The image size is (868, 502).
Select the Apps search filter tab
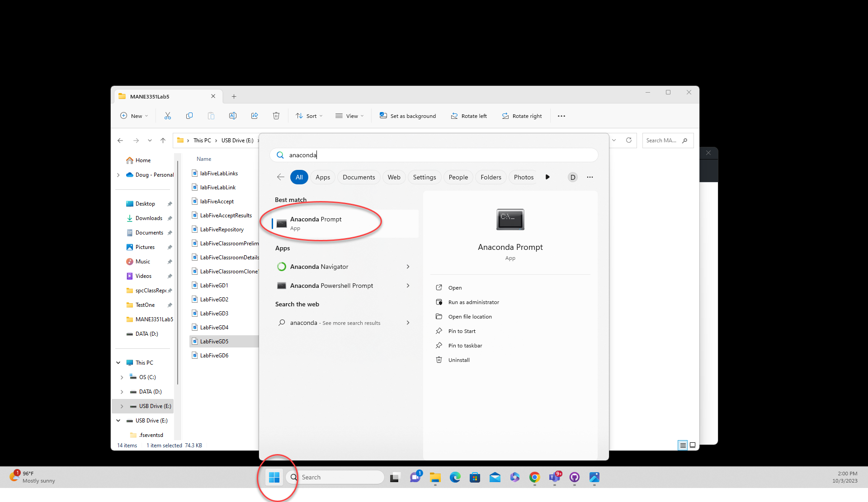(x=323, y=178)
